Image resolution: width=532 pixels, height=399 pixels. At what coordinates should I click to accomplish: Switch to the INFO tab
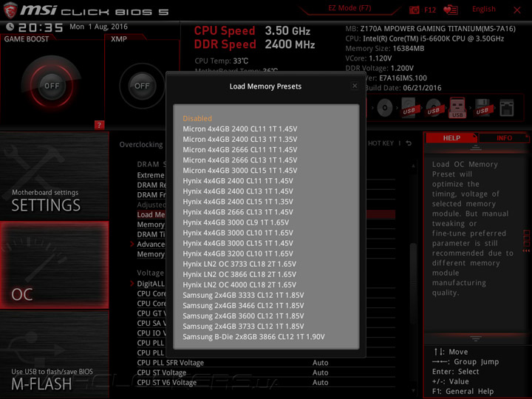coord(504,137)
